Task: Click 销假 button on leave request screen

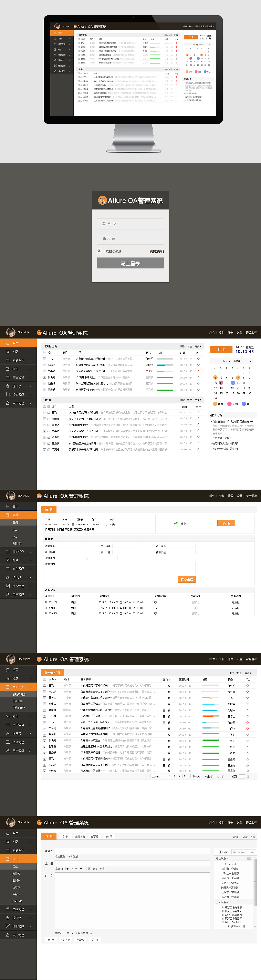Action: click(x=226, y=523)
